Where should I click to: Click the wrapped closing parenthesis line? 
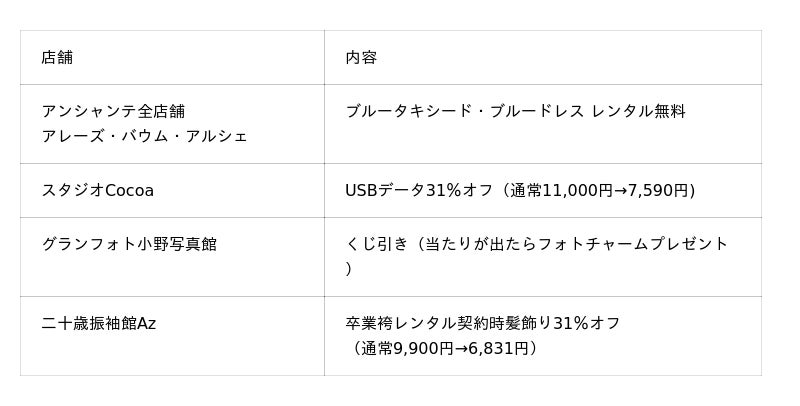point(349,268)
